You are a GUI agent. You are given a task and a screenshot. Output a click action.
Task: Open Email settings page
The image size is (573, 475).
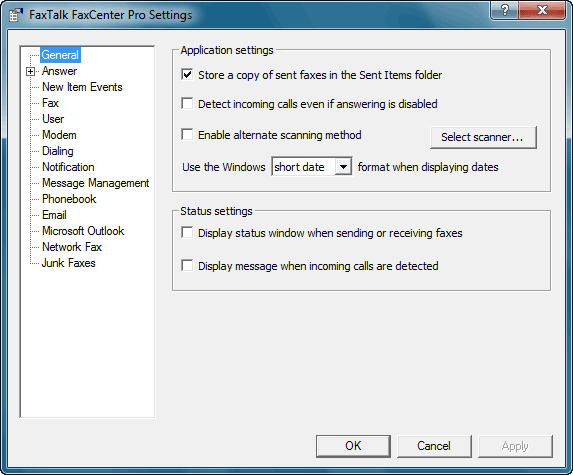pos(54,215)
